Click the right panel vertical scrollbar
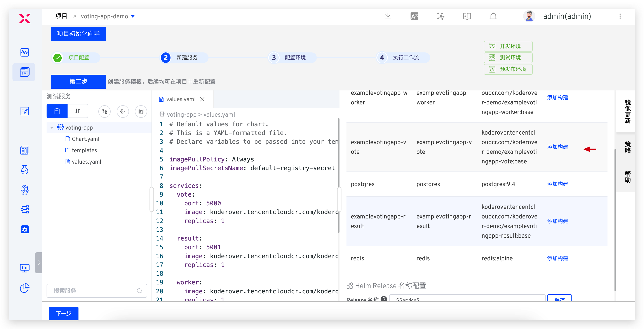This screenshot has height=329, width=644. pos(615,220)
